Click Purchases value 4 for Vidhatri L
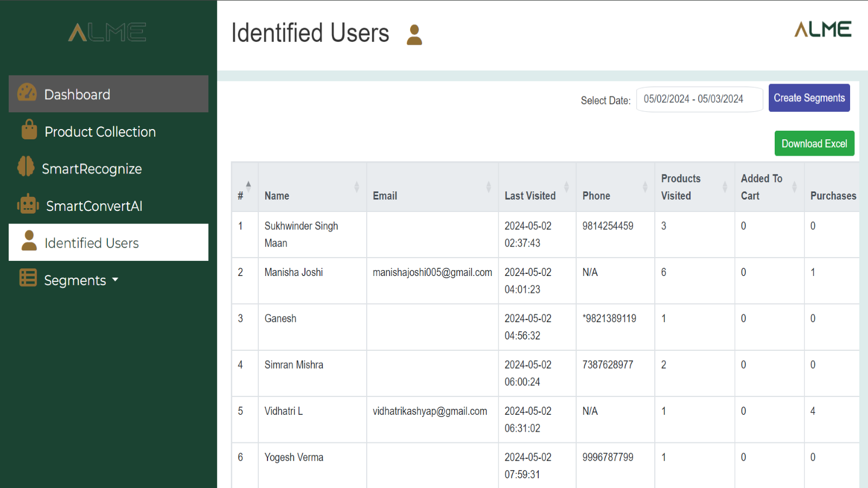The width and height of the screenshot is (868, 488). coord(813,411)
